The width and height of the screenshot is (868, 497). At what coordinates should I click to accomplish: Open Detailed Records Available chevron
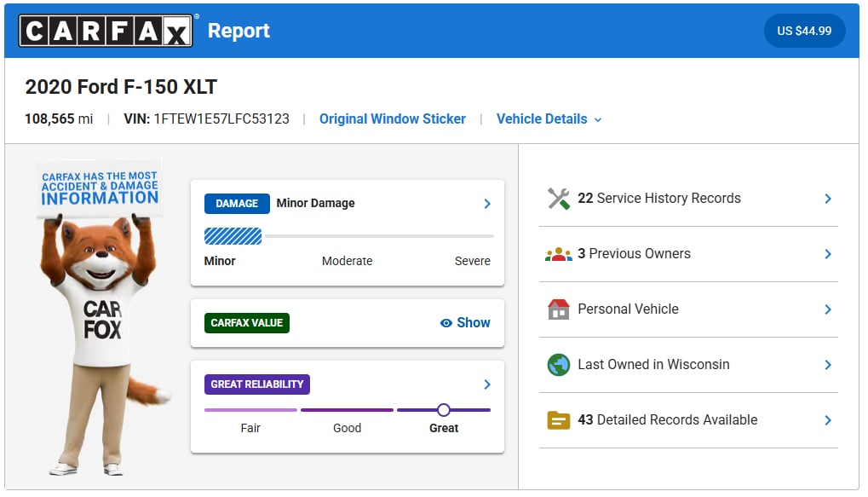[828, 420]
